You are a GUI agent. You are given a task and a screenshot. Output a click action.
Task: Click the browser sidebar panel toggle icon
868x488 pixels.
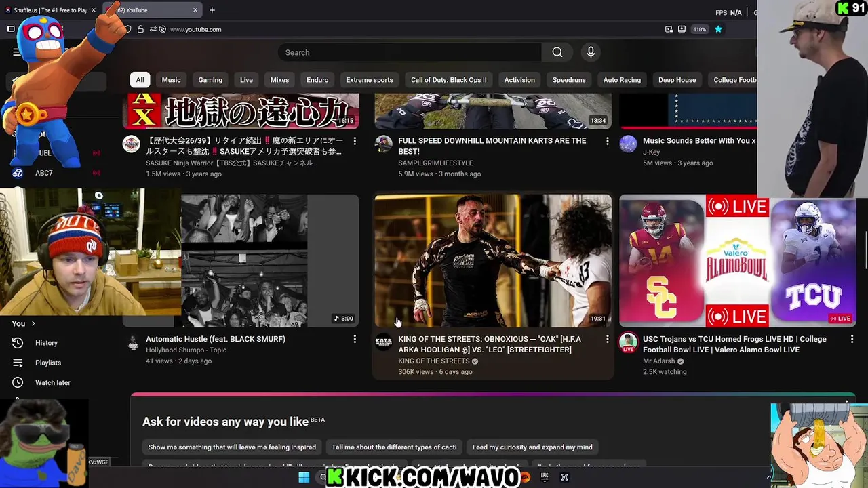click(11, 29)
